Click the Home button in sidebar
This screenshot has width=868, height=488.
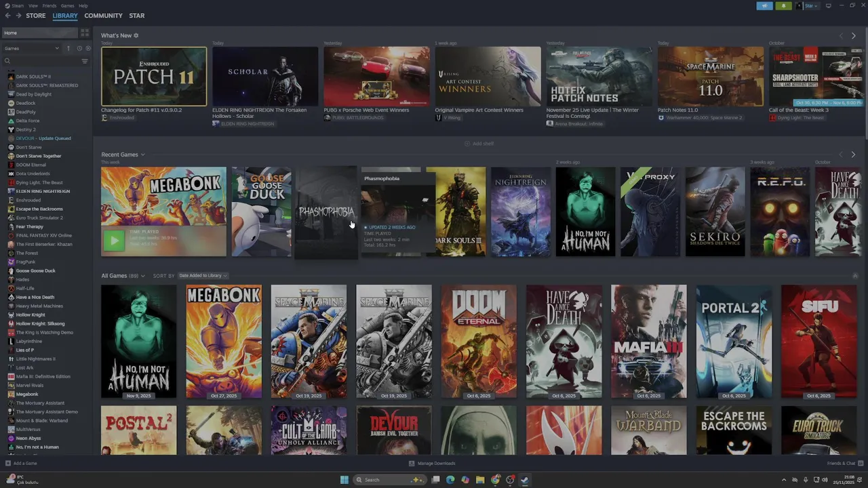coord(39,33)
